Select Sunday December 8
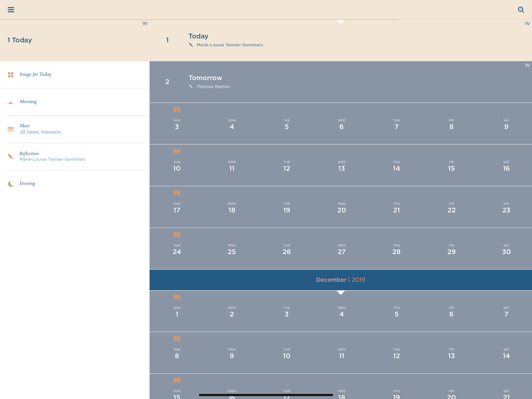Image resolution: width=532 pixels, height=399 pixels. click(177, 353)
